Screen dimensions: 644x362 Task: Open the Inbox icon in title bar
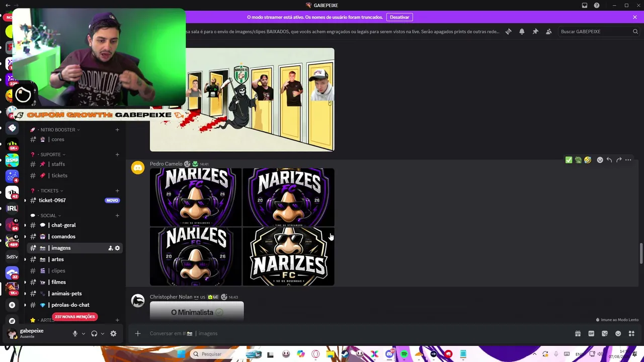(585, 6)
